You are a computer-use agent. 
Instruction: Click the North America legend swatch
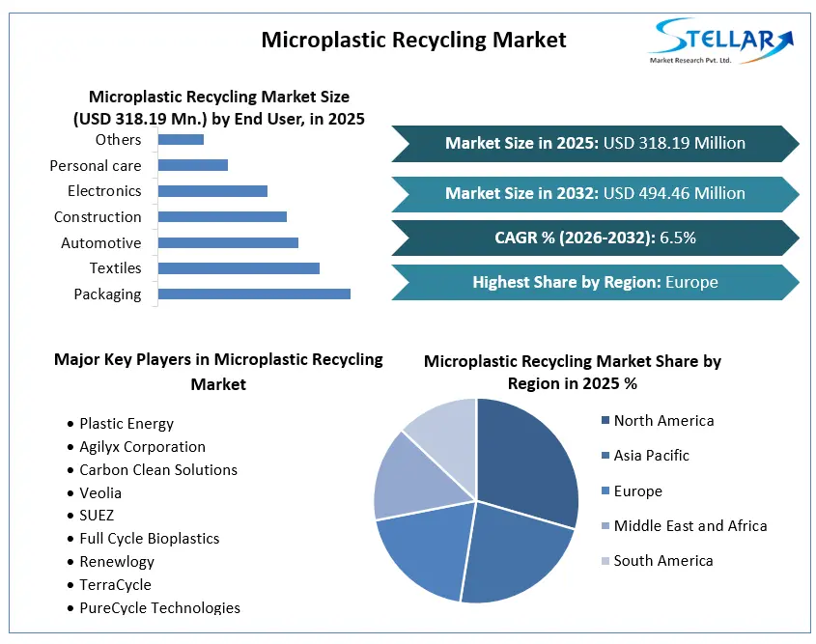605,420
